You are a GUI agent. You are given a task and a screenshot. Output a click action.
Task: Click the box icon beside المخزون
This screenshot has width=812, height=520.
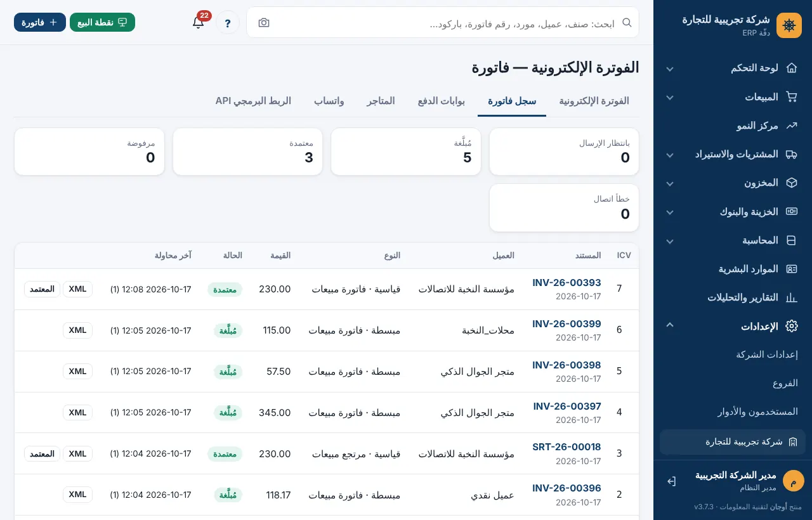click(791, 183)
